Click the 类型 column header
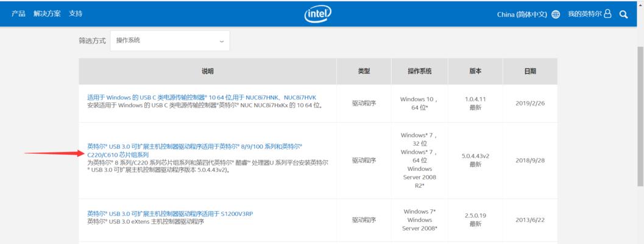This screenshot has height=244, width=644. (364, 71)
